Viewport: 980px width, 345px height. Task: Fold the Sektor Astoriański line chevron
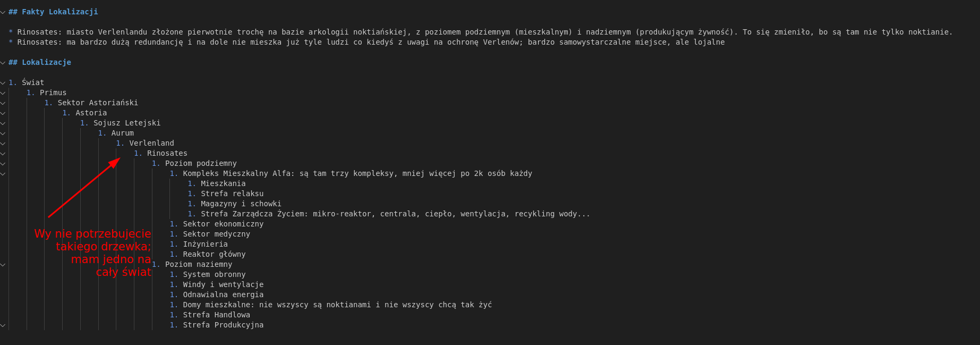(3, 103)
